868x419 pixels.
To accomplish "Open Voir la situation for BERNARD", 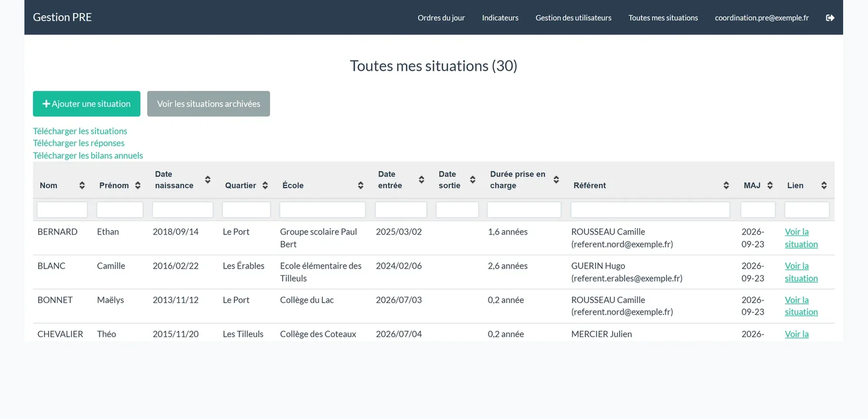I will (801, 238).
